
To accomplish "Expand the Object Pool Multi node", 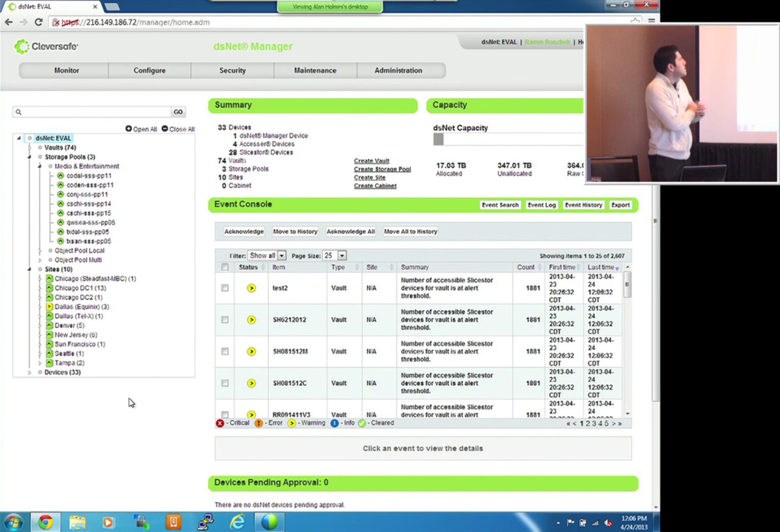I will [x=40, y=260].
